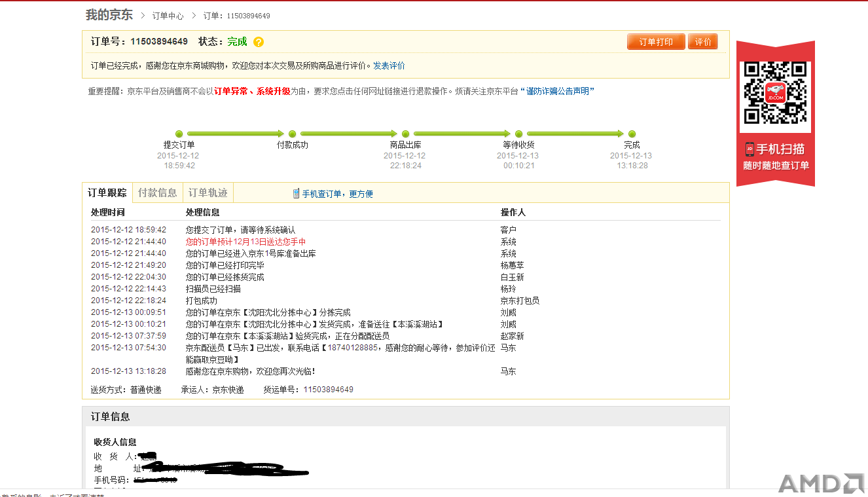
Task: Go to 我的京东 breadcrumb
Action: coord(109,15)
